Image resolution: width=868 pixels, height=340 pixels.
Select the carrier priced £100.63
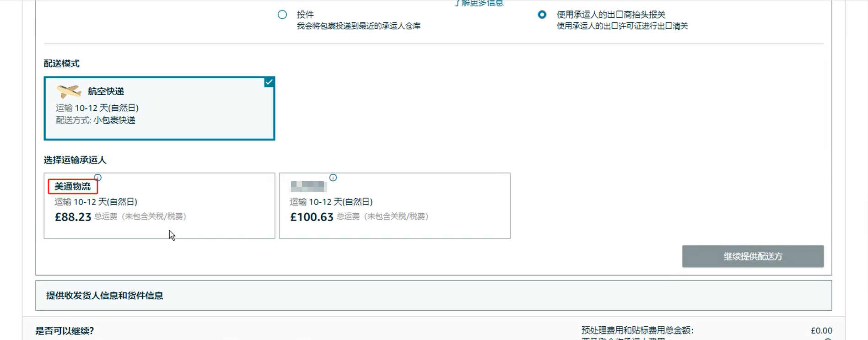pyautogui.click(x=394, y=205)
